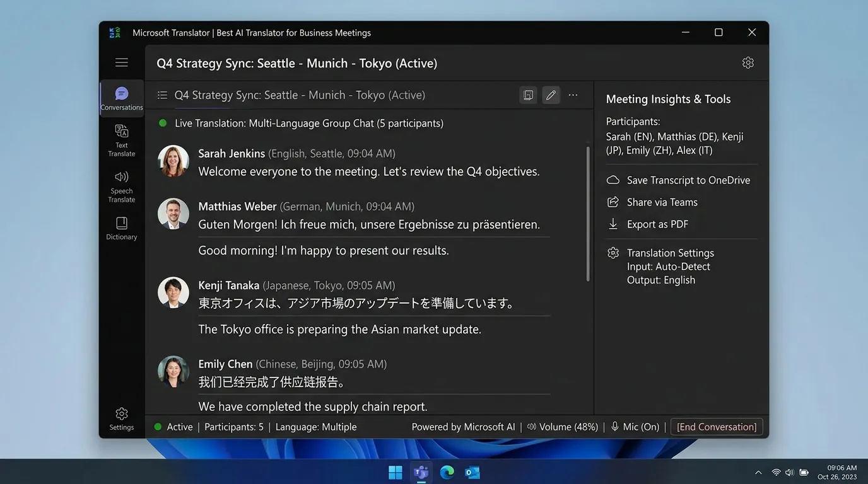Click the taskbar speaker volume icon
Viewport: 868px width, 484px height.
point(789,473)
